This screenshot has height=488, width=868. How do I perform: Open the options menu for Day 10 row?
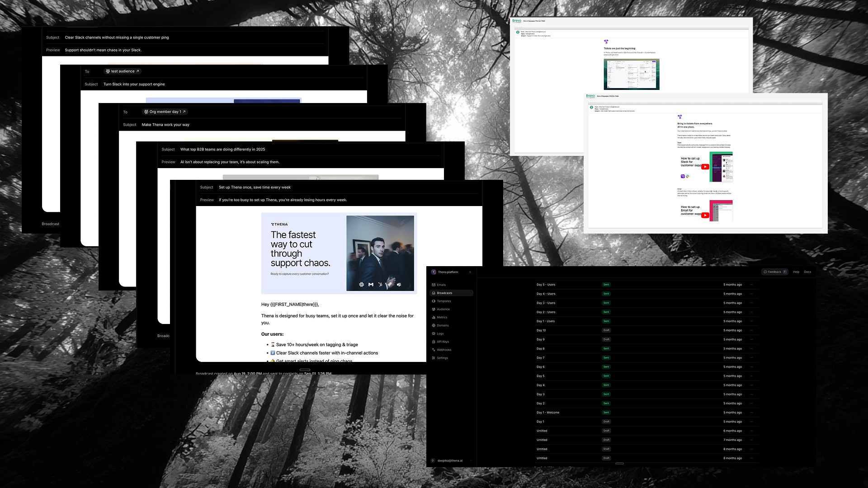(751, 330)
